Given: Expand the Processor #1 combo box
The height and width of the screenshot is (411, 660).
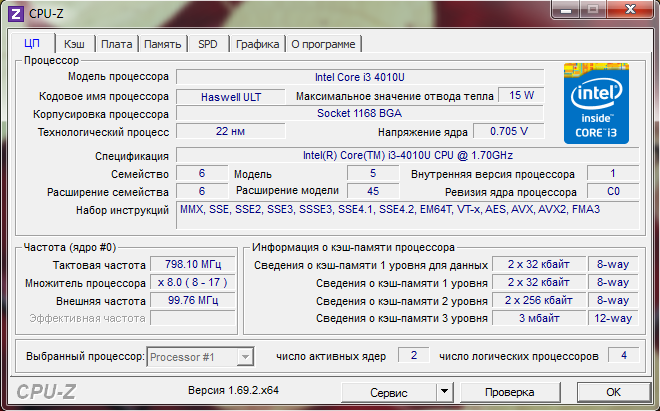Looking at the screenshot, I should [x=200, y=357].
